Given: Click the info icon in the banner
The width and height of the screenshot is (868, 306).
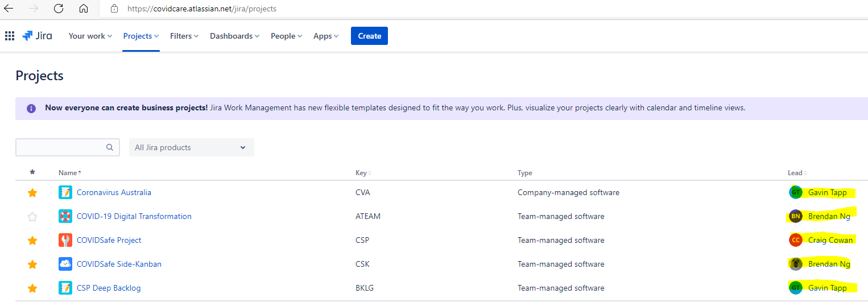Looking at the screenshot, I should tap(31, 108).
